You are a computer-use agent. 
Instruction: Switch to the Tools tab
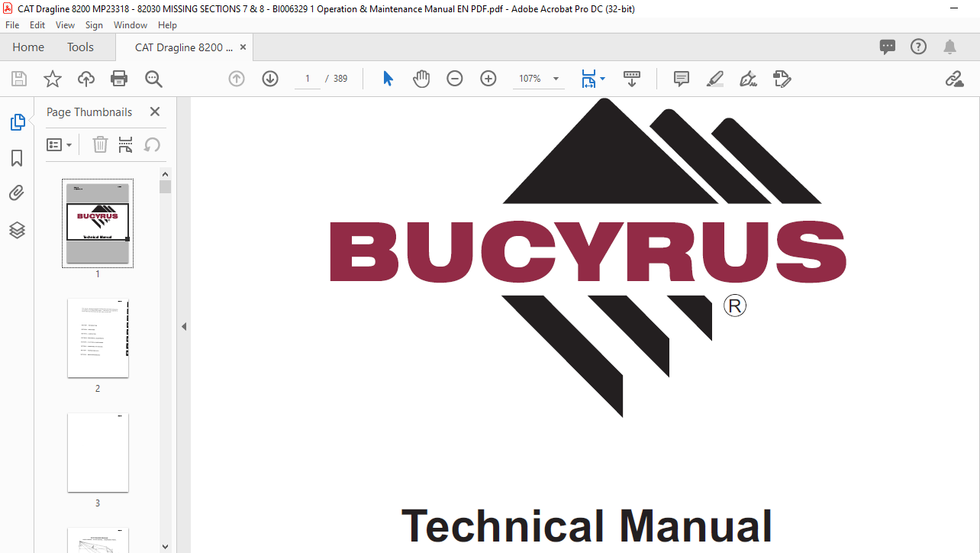pyautogui.click(x=80, y=47)
